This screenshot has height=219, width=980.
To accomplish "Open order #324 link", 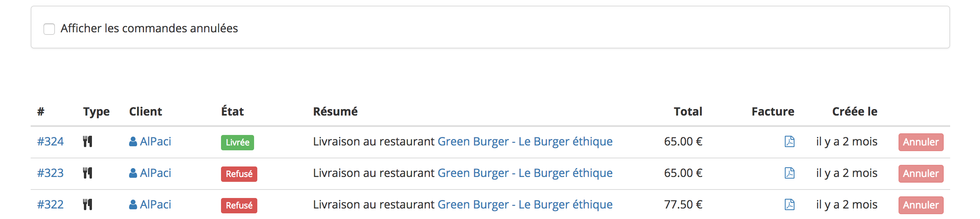I will click(x=50, y=141).
